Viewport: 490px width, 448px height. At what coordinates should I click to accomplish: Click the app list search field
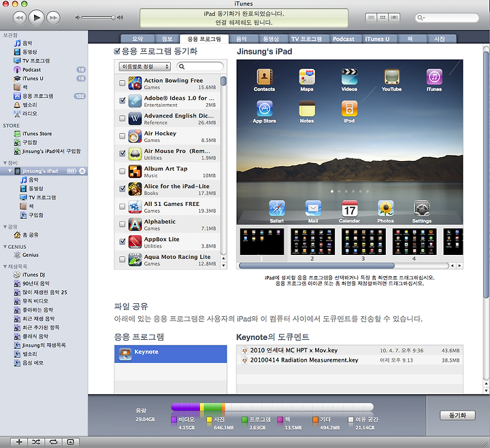point(200,67)
